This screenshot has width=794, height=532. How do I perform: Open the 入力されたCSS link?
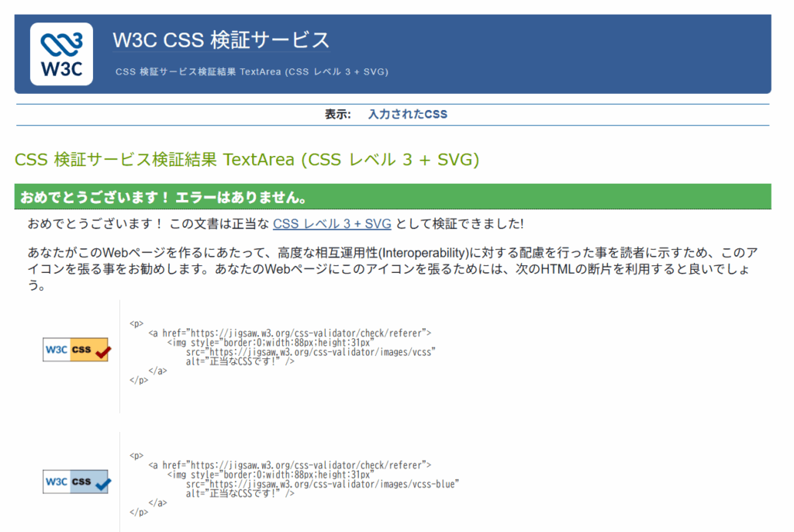(x=407, y=114)
